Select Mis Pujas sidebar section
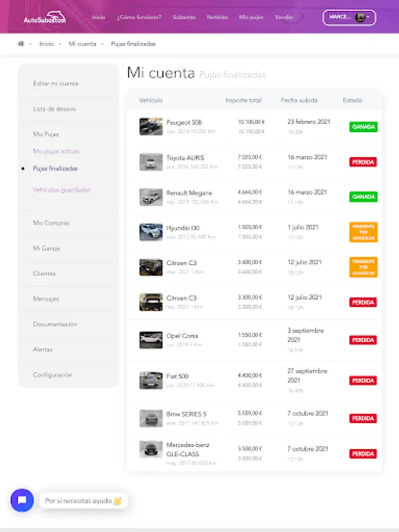The image size is (399, 532). point(46,134)
